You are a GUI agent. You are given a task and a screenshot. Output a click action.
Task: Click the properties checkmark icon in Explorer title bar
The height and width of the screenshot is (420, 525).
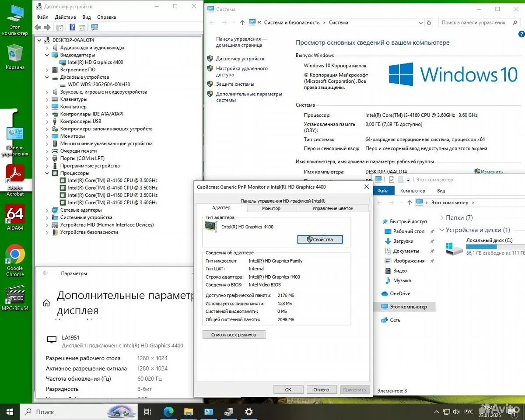392,180
